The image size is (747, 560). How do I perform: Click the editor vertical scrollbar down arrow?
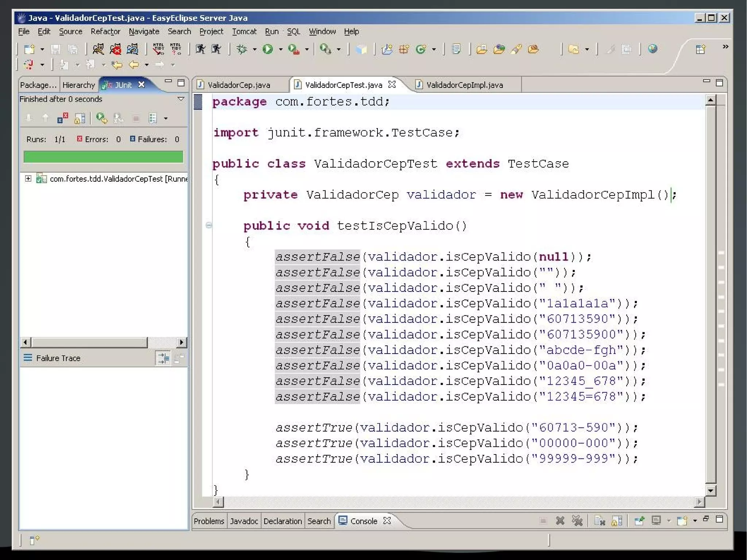[710, 490]
